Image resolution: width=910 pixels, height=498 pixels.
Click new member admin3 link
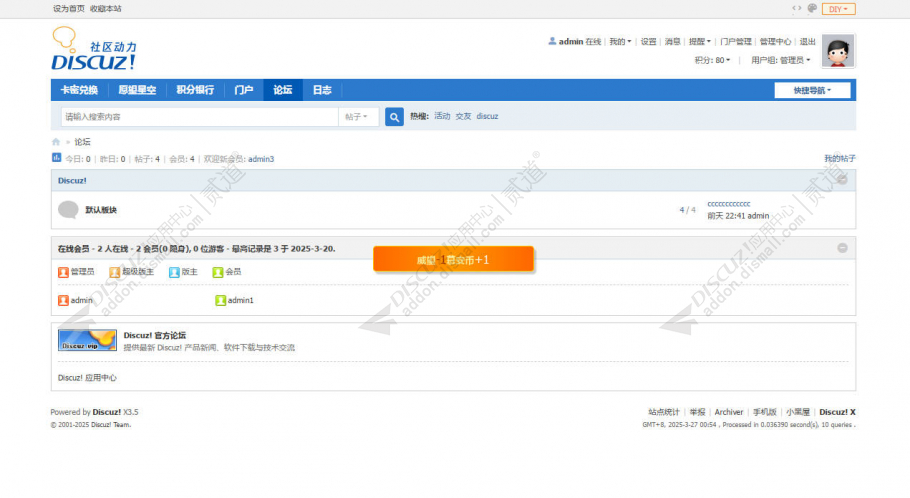click(261, 159)
